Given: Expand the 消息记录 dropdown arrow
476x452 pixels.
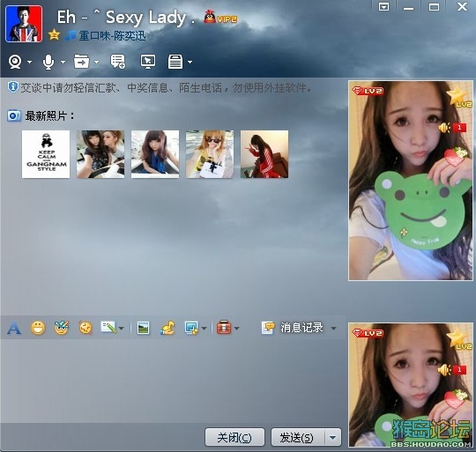Looking at the screenshot, I should tap(333, 329).
